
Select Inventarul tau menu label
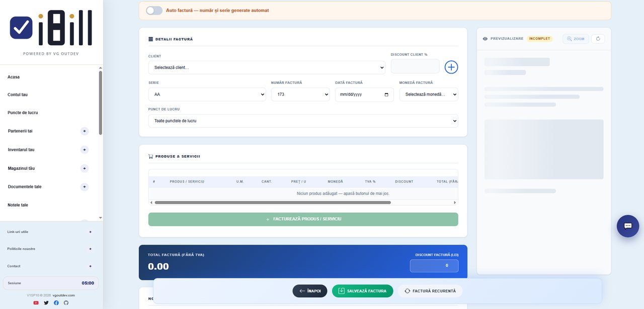point(21,150)
